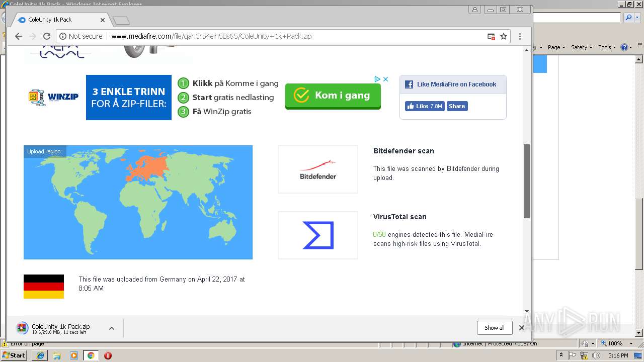
Task: Expand the IE search provider dropdown
Action: (636, 18)
